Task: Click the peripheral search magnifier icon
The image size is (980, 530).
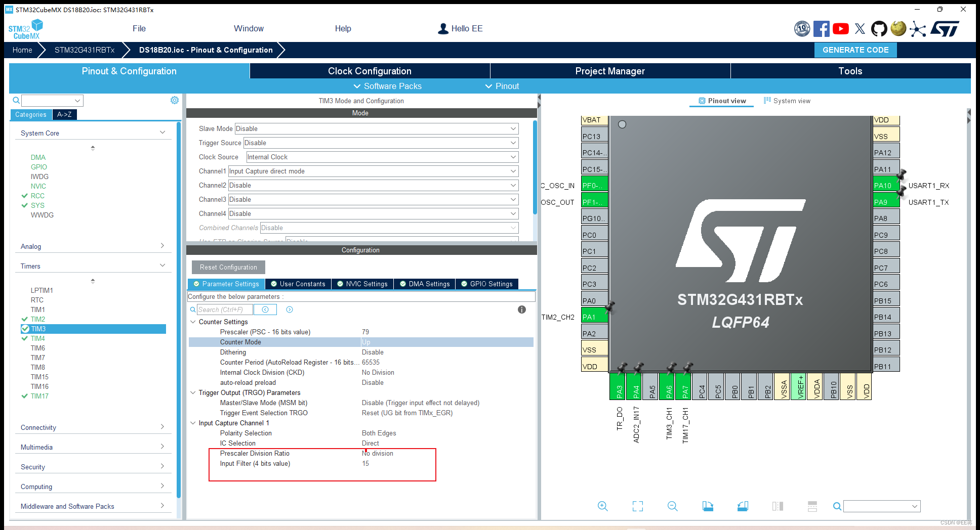Action: (x=16, y=100)
